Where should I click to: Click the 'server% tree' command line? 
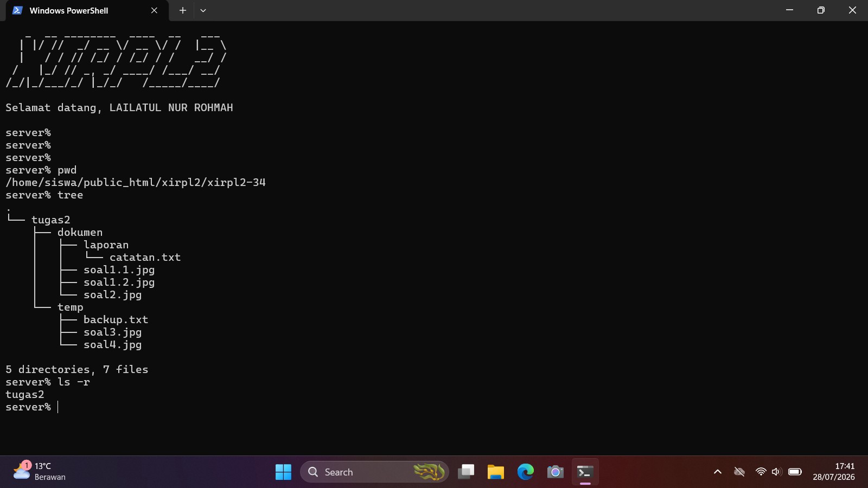44,195
